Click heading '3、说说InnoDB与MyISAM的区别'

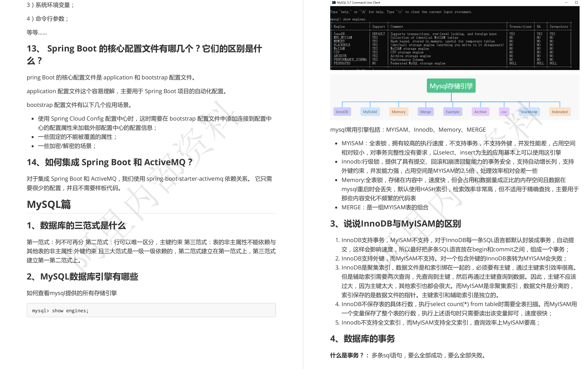395,223
